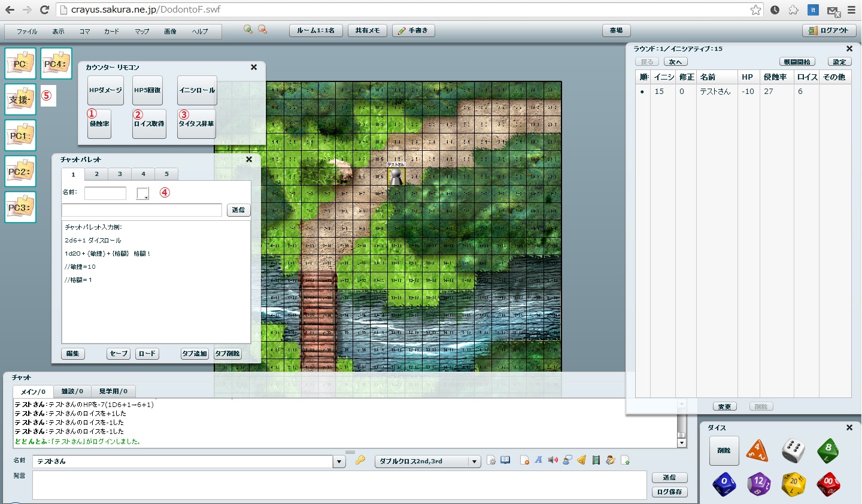
Task: Select the white six-sided die
Action: click(793, 450)
